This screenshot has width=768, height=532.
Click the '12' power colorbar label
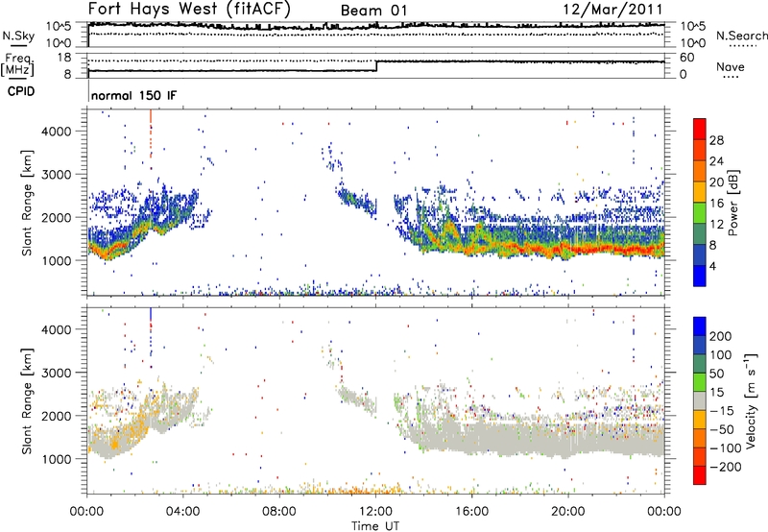(716, 225)
